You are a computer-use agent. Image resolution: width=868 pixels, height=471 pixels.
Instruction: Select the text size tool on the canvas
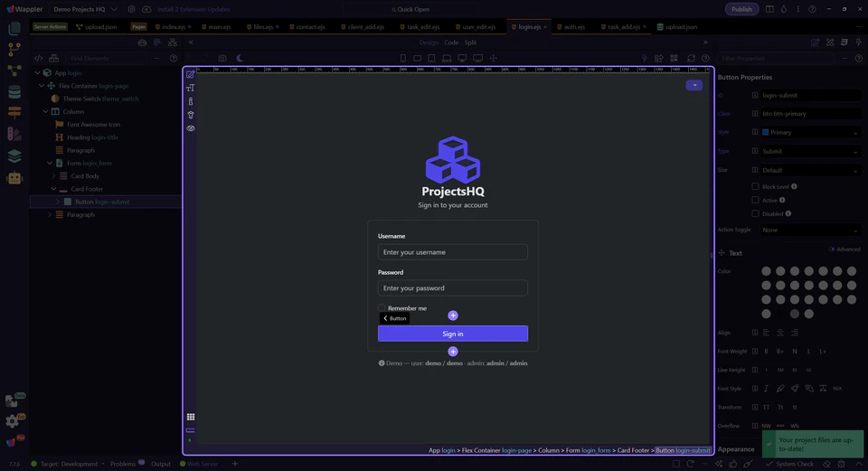[191, 88]
